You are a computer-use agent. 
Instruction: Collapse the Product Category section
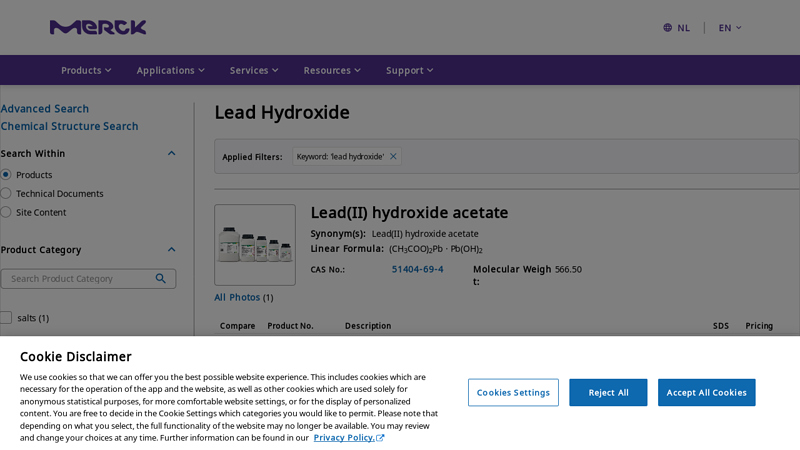(171, 249)
